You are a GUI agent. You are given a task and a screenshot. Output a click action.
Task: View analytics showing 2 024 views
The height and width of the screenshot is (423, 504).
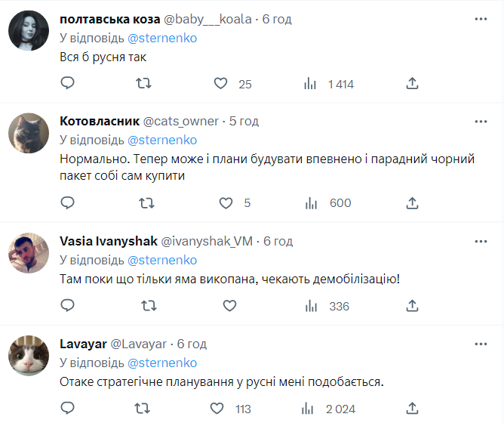[330, 409]
